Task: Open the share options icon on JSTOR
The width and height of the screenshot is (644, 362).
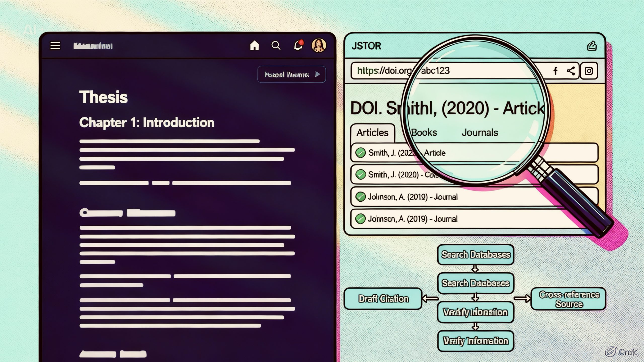Action: coord(572,71)
